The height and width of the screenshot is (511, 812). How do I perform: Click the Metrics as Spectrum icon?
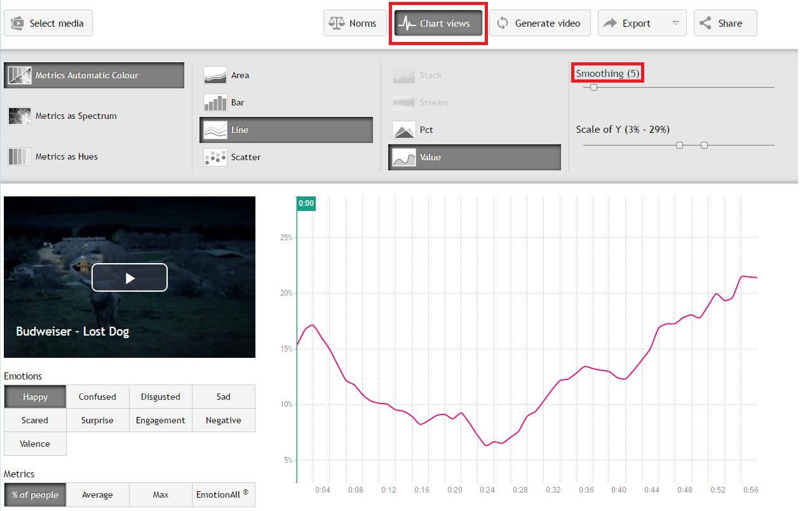[x=19, y=116]
